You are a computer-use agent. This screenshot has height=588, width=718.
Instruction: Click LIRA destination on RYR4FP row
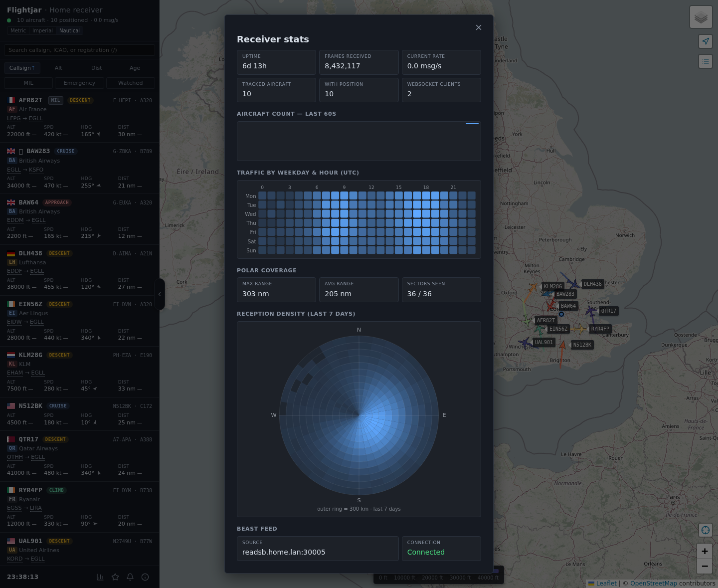(36, 508)
